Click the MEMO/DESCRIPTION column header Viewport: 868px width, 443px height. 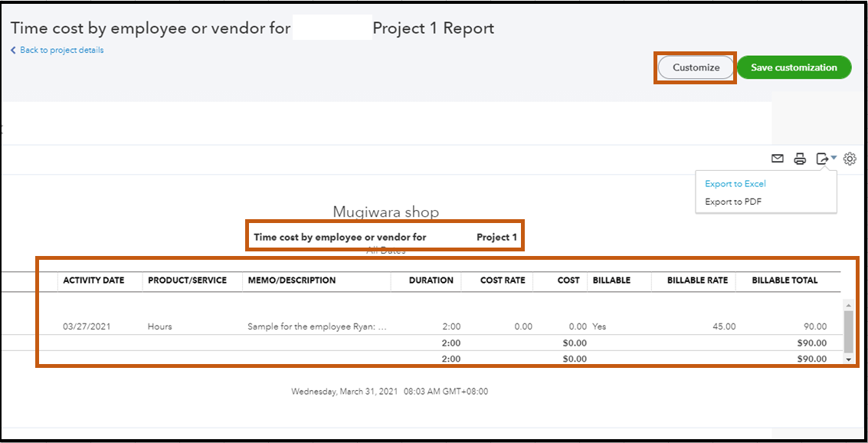click(292, 281)
